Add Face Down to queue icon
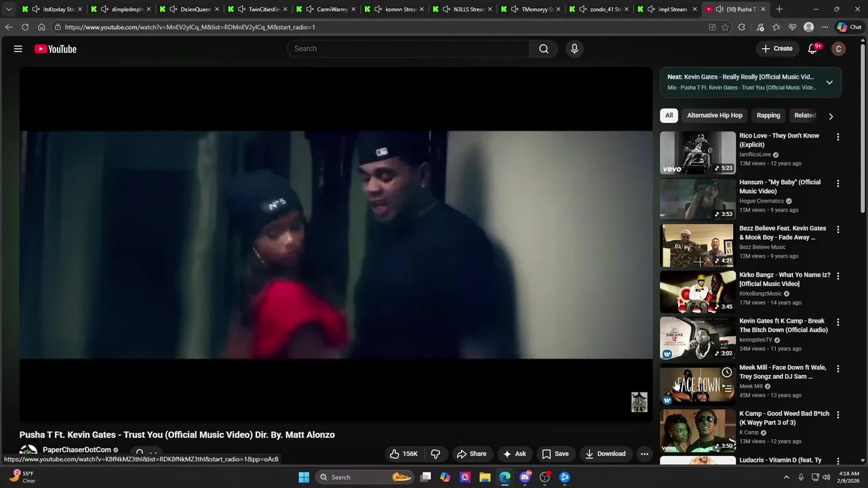This screenshot has height=488, width=868. (727, 389)
